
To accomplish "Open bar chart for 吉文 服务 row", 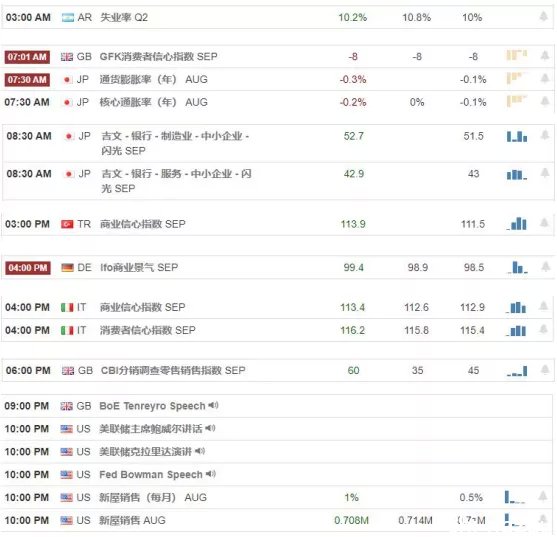I will [x=517, y=174].
